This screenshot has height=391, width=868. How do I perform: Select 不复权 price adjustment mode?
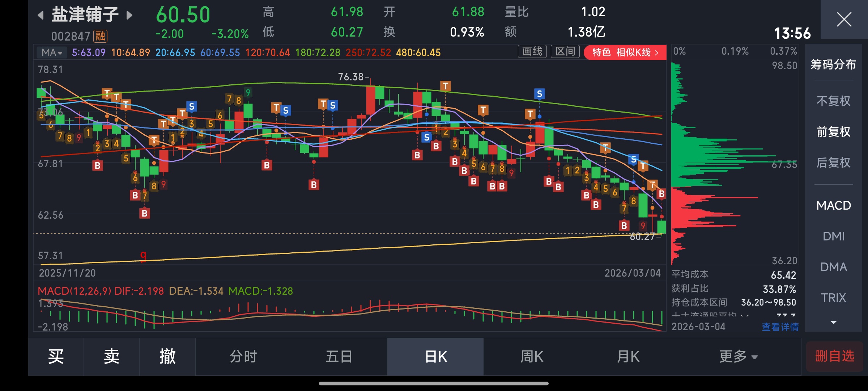click(833, 101)
